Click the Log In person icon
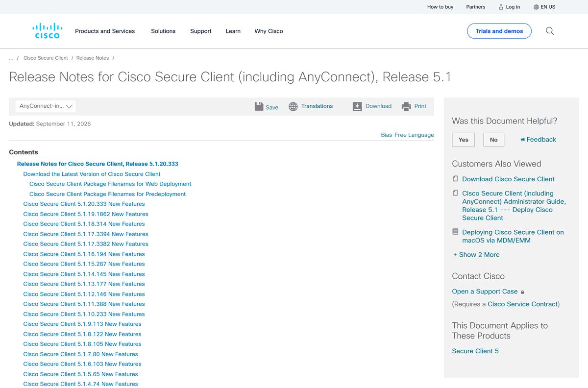This screenshot has height=388, width=588. click(501, 7)
